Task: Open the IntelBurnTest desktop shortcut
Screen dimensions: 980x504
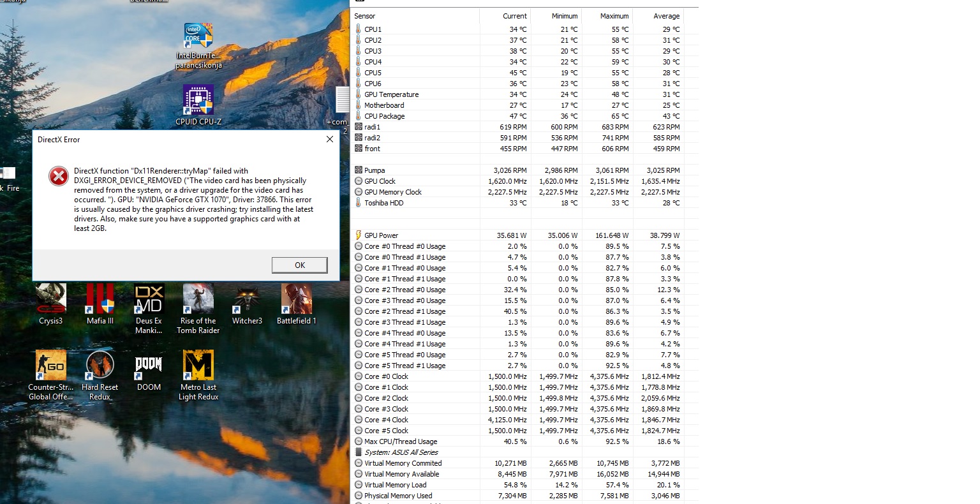Action: 198,46
